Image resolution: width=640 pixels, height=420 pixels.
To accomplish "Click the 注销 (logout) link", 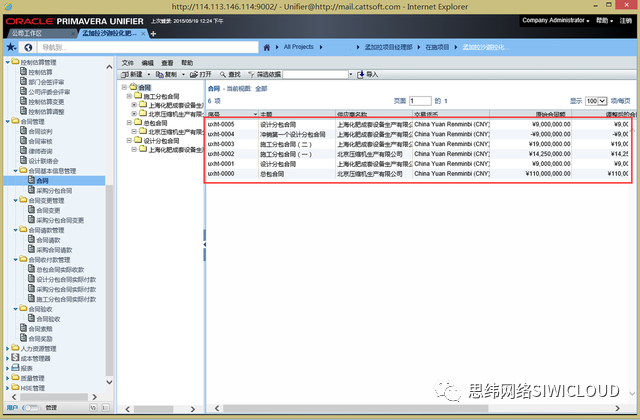I will (626, 20).
